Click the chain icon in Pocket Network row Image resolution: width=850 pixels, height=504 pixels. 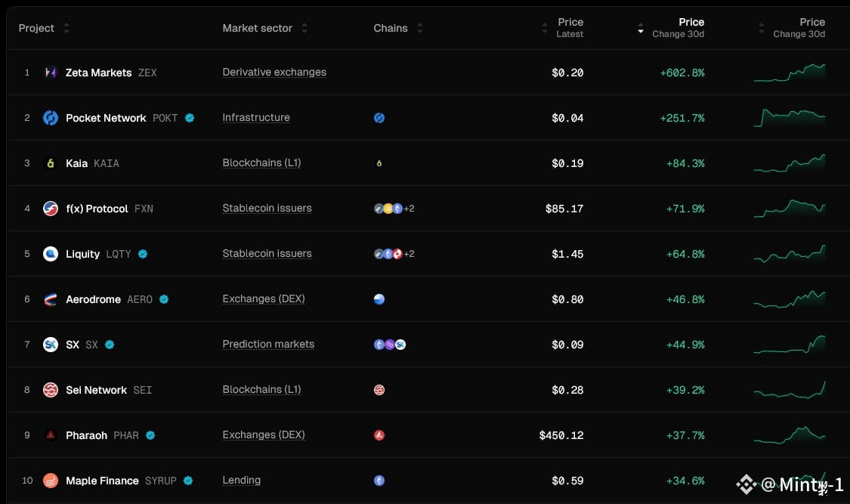coord(379,118)
